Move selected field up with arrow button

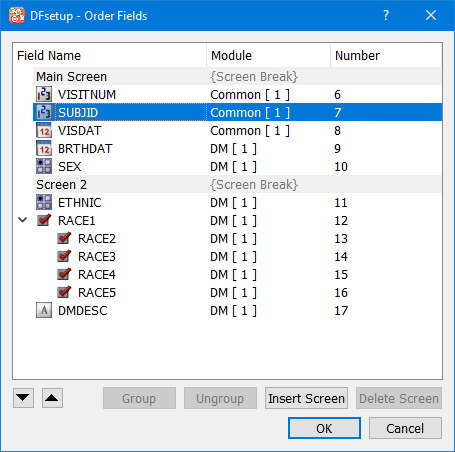click(52, 398)
